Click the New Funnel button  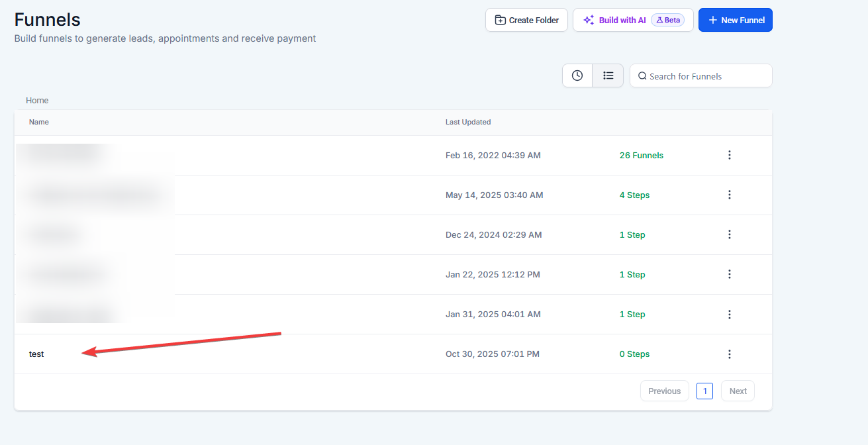point(735,20)
